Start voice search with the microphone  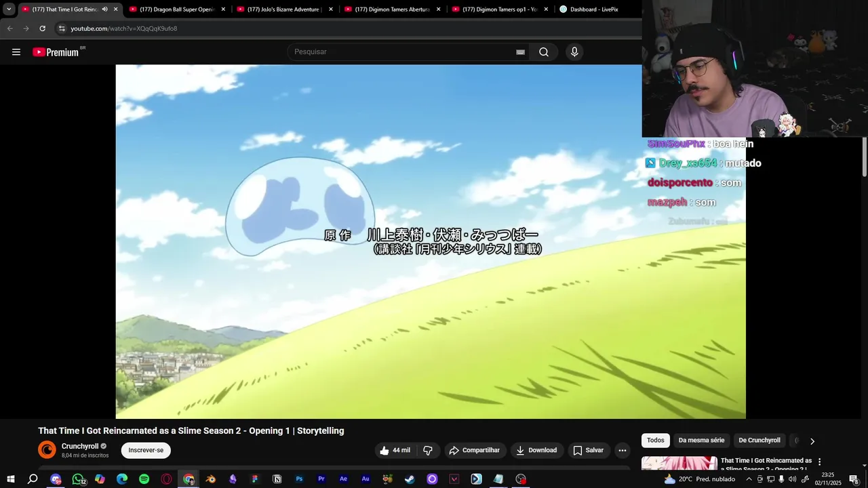tap(574, 52)
